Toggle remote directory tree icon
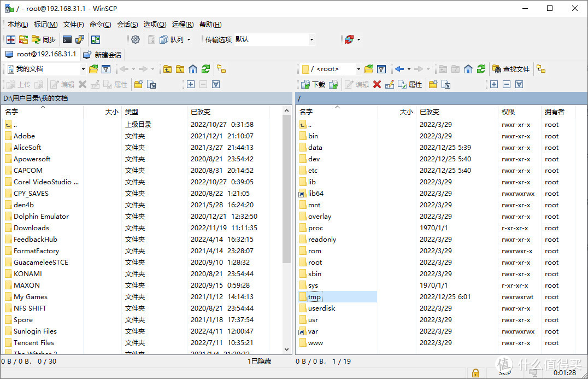Screen dimensions: 588x379 (x=541, y=69)
